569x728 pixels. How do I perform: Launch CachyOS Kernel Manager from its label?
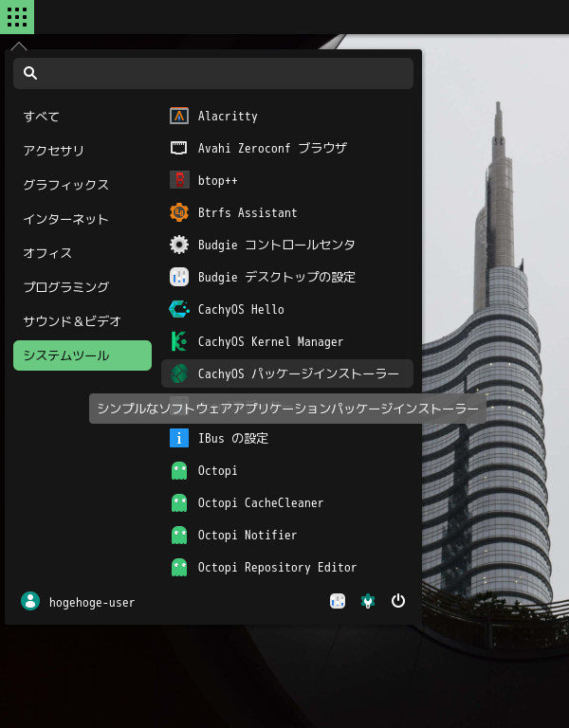[271, 341]
